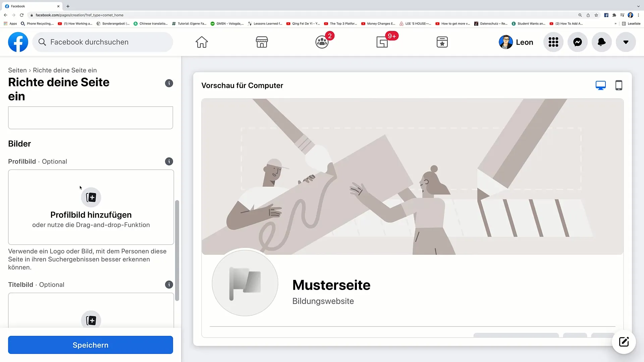Click the Speichern save button

[90, 345]
